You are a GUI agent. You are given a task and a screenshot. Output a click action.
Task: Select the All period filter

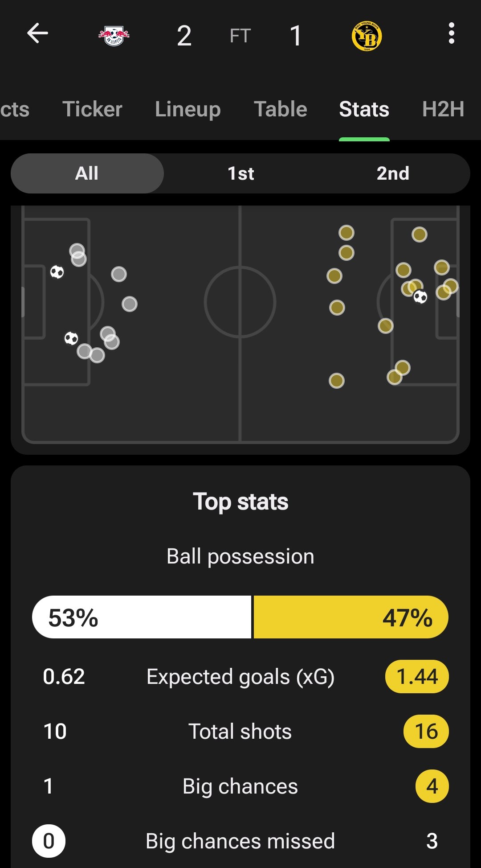pyautogui.click(x=87, y=173)
